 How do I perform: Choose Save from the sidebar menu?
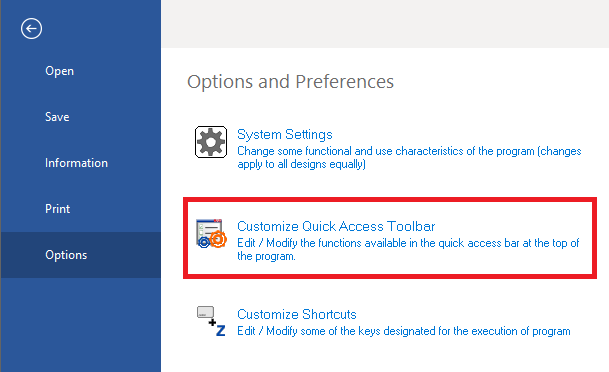[57, 117]
